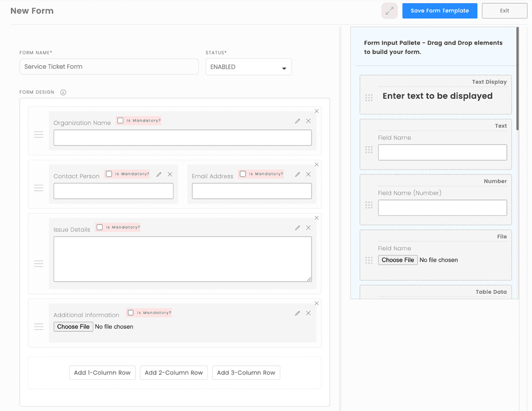The height and width of the screenshot is (411, 532).
Task: Enable Is Mandatory for Additional Information
Action: [x=130, y=312]
